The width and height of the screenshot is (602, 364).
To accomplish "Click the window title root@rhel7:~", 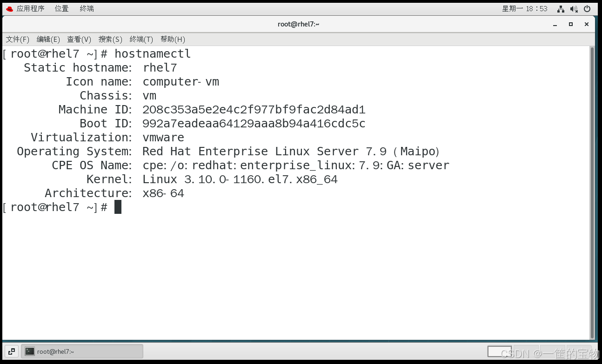I will coord(298,24).
